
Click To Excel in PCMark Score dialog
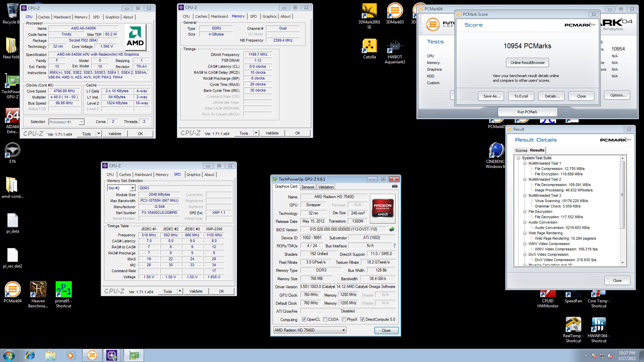tap(521, 96)
